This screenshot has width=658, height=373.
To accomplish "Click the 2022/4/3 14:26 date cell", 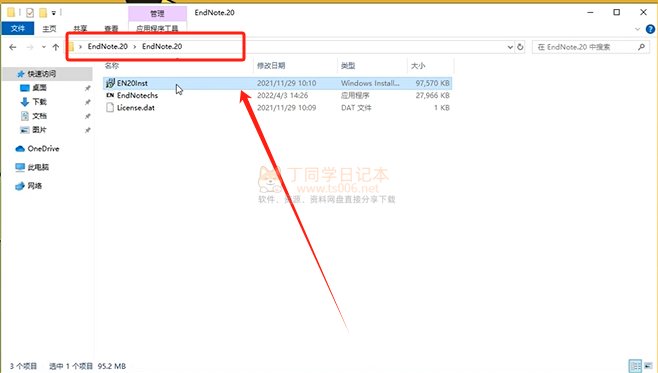I will pos(282,95).
